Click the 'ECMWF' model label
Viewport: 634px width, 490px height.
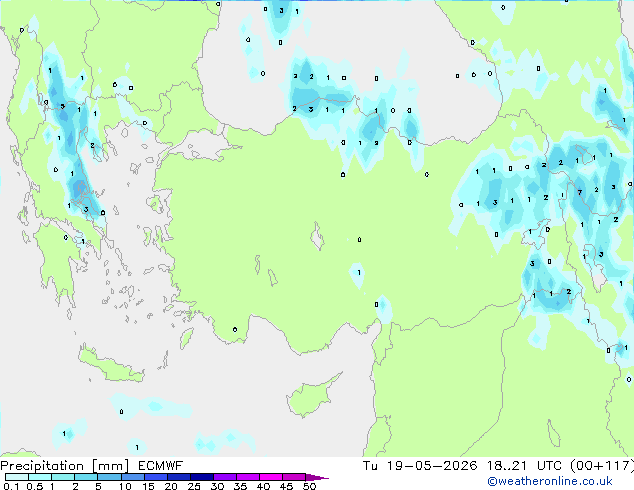161,466
